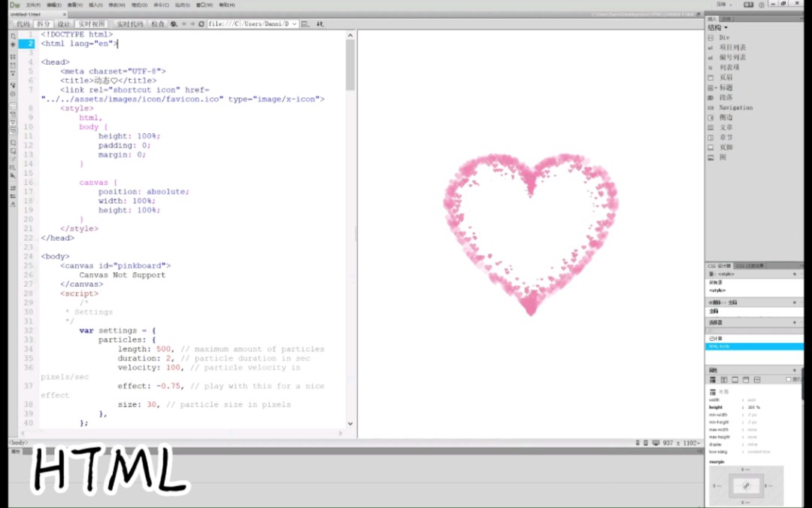This screenshot has height=508, width=812.
Task: Open the 文件 (File) menu
Action: point(33,5)
